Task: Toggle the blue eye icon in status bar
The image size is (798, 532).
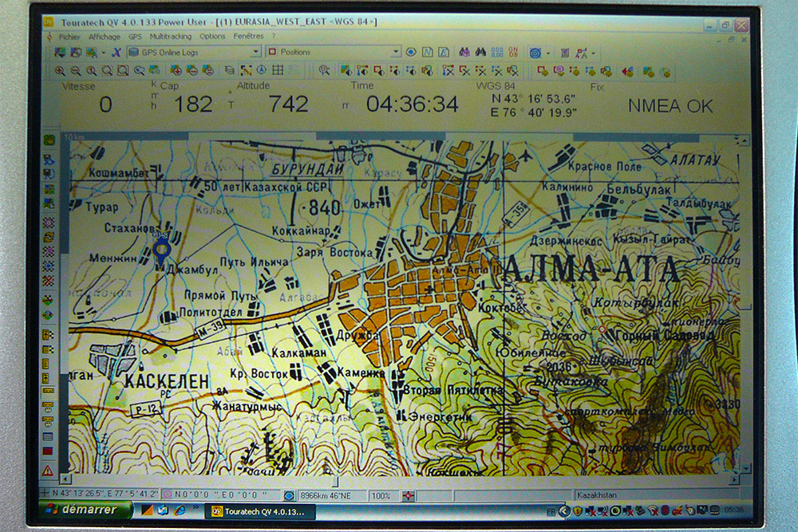Action: pos(289,495)
